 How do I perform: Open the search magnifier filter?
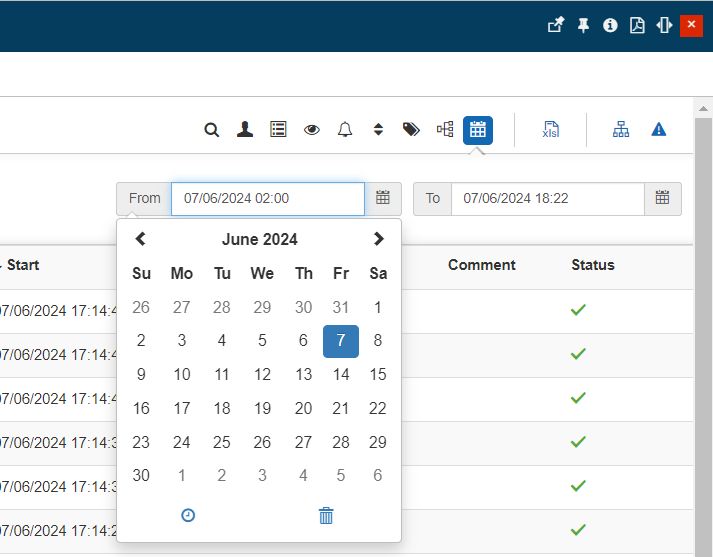pyautogui.click(x=211, y=130)
